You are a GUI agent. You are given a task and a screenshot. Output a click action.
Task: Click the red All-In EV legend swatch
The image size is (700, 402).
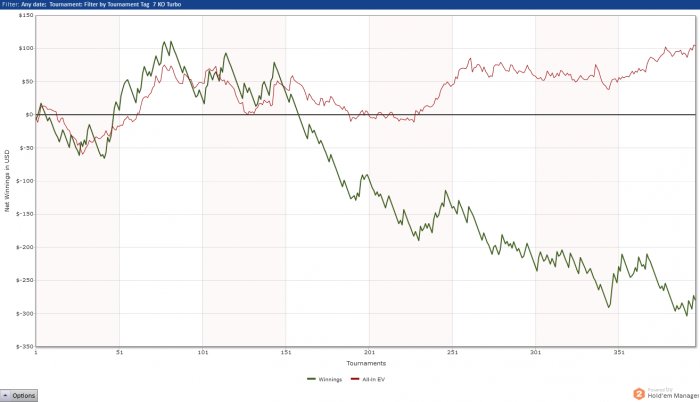tap(355, 379)
